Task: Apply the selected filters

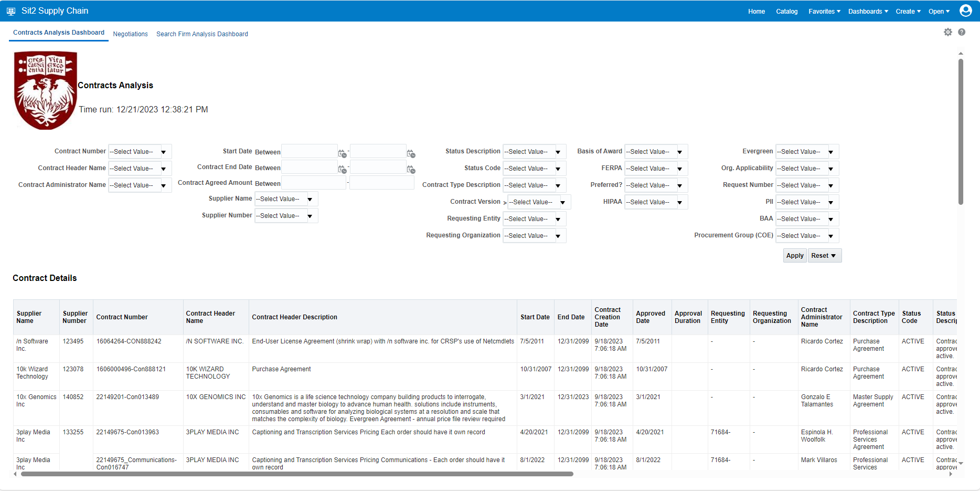Action: pos(795,256)
